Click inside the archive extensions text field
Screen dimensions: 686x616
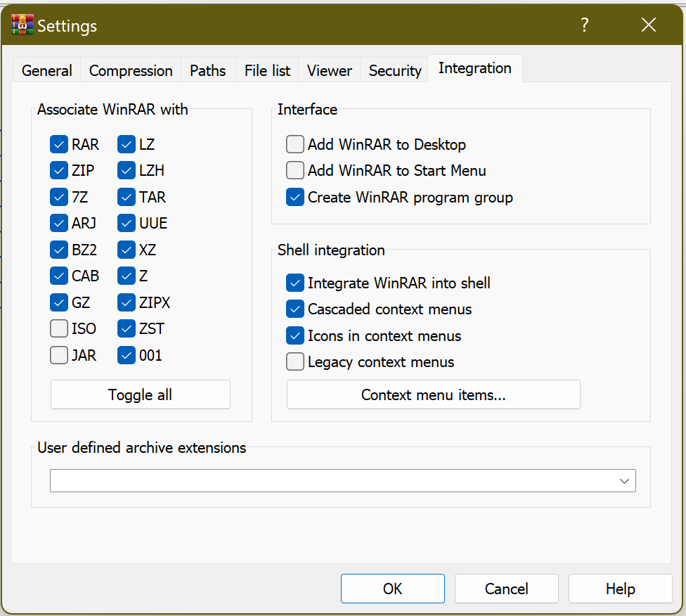pyautogui.click(x=330, y=481)
